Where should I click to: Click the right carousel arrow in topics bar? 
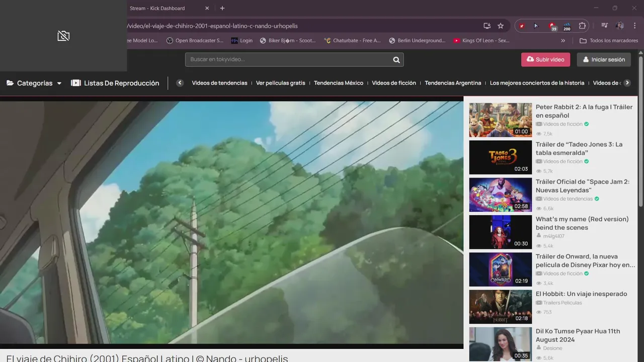tap(627, 83)
